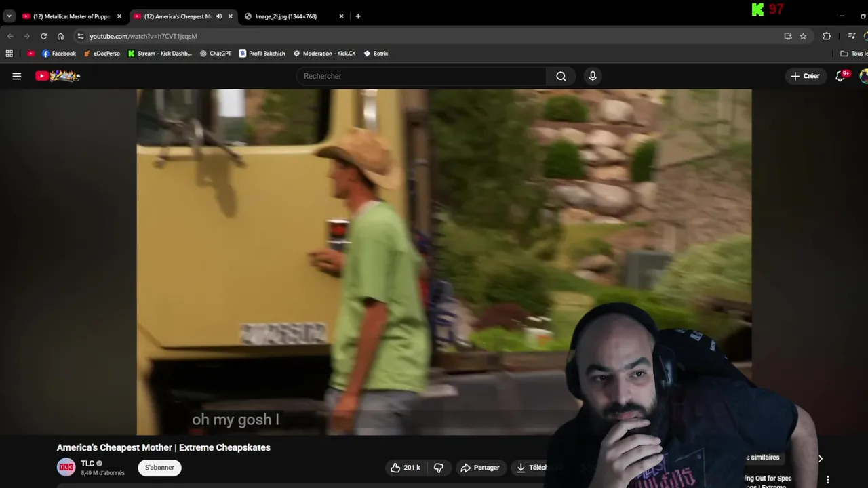Subscribe with the S'abonner button
This screenshot has height=488, width=868.
coord(159,468)
